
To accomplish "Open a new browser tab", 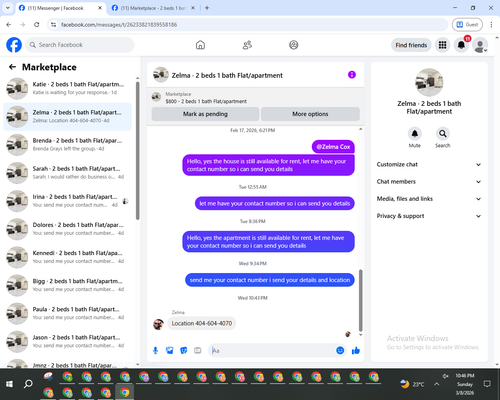I will coord(207,8).
